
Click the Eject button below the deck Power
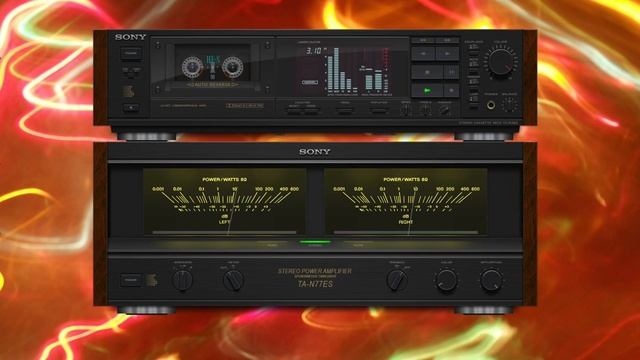(131, 108)
